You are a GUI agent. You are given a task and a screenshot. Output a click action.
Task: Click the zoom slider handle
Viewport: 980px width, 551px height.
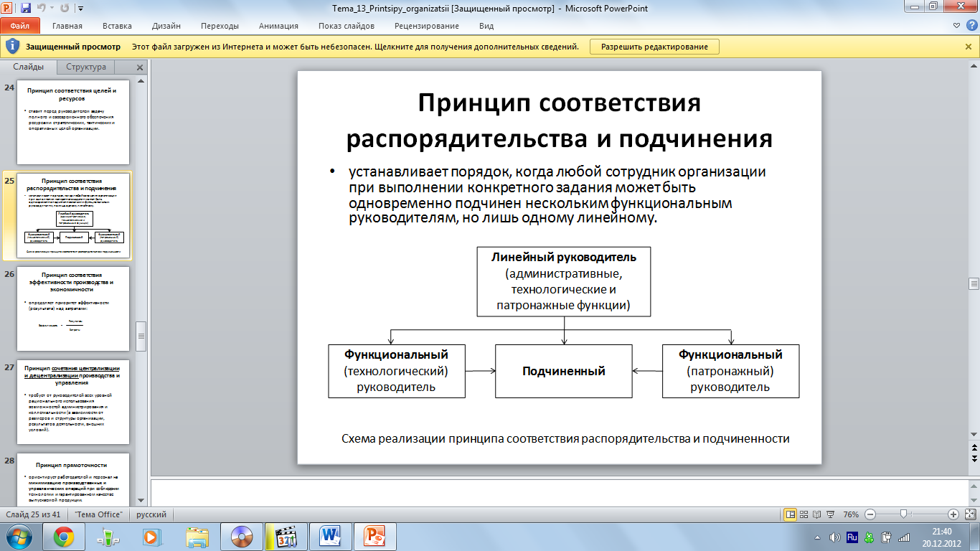[904, 514]
